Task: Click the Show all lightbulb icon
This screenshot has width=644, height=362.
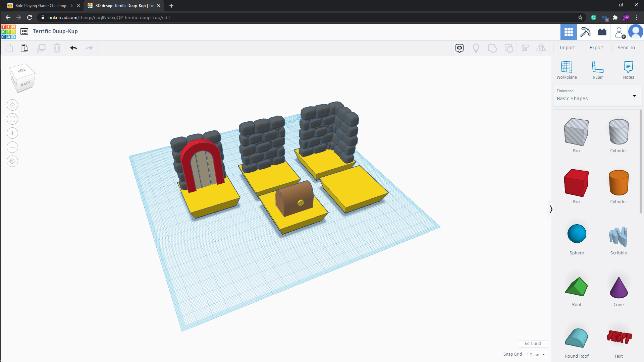Action: pyautogui.click(x=476, y=48)
